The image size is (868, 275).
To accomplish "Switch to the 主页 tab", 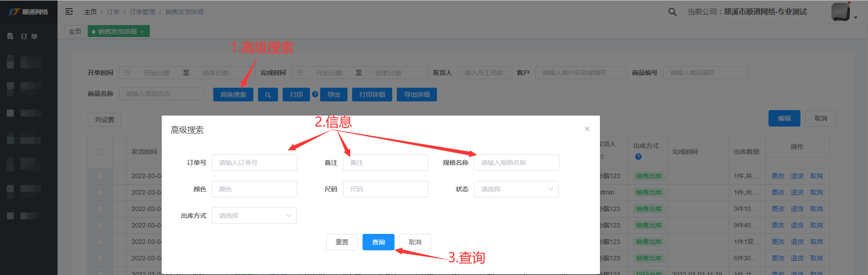I will (x=75, y=32).
